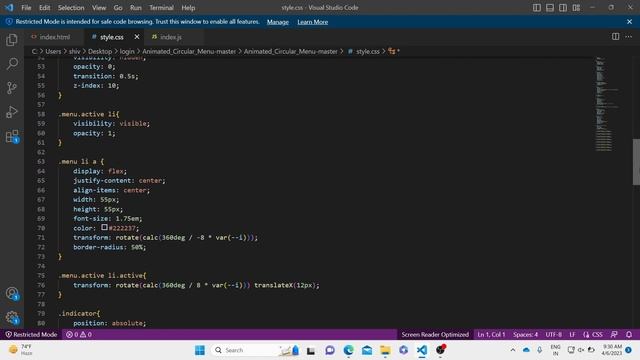Open the Windows Start menu
The image size is (640, 360).
click(x=200, y=350)
